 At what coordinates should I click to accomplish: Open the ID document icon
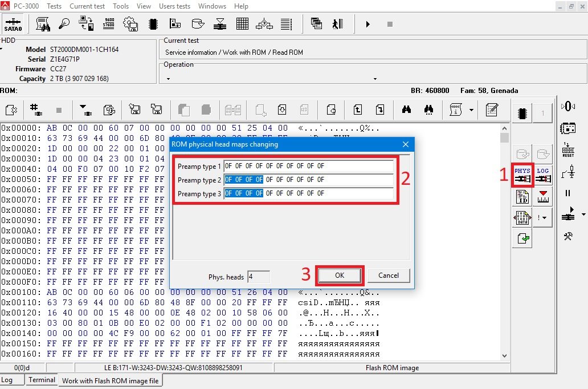point(522,197)
